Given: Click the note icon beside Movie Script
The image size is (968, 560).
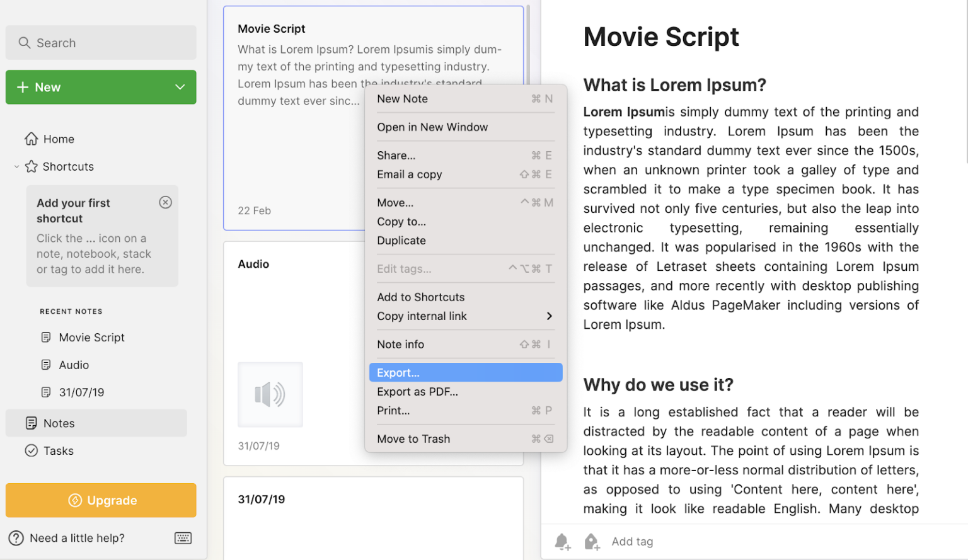Looking at the screenshot, I should pyautogui.click(x=46, y=337).
